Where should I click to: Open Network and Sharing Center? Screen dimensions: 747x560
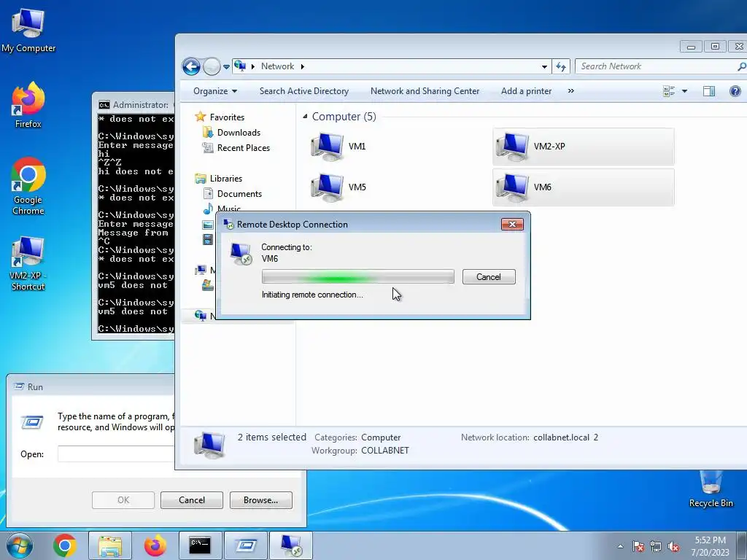coord(425,91)
